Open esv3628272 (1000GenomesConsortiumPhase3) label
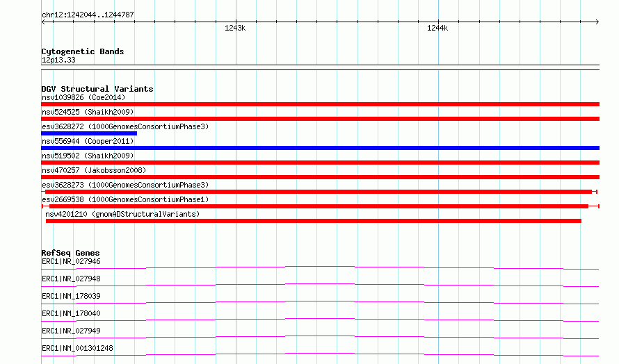Image resolution: width=619 pixels, height=364 pixels. coord(125,126)
